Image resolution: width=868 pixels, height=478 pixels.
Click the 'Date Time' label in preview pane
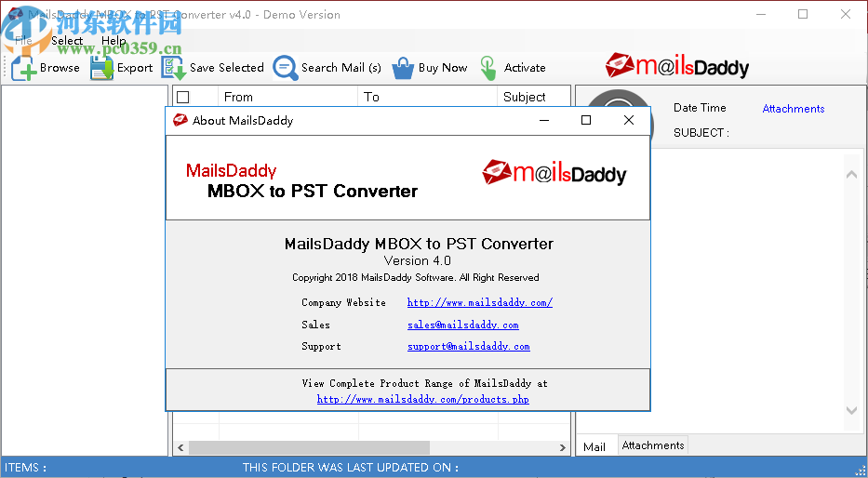tap(700, 108)
